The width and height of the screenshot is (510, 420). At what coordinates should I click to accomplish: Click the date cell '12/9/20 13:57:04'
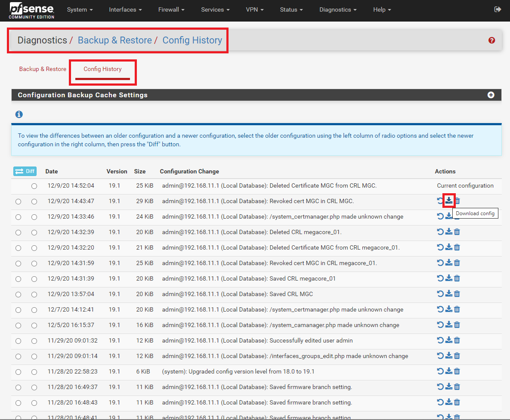[x=71, y=294]
